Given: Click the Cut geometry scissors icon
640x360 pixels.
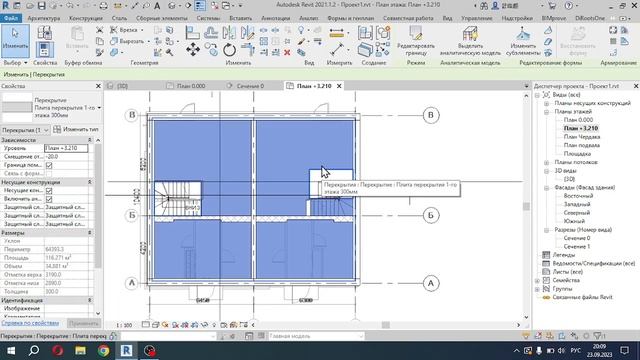Looking at the screenshot, I should pos(99,30).
